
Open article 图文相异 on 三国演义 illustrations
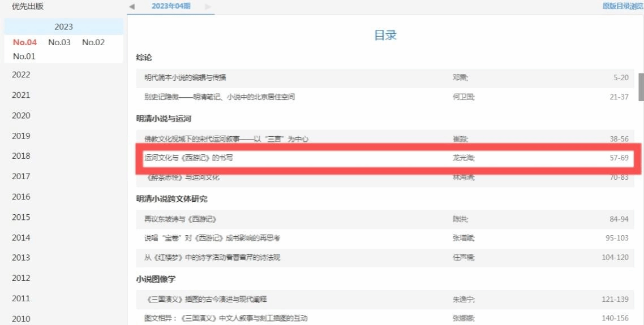226,318
